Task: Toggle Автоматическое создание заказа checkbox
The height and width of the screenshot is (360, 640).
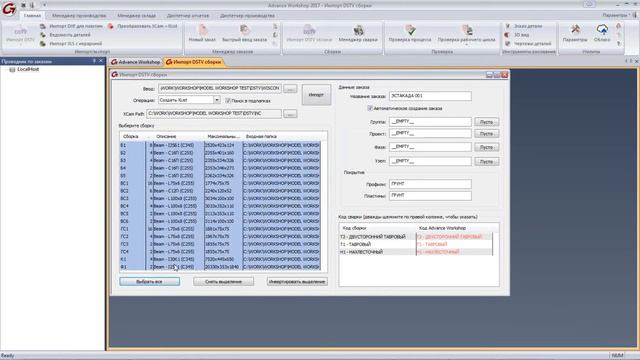Action: 370,108
